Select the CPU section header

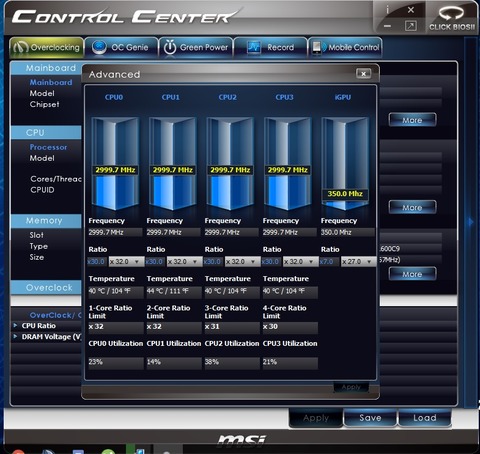point(46,133)
